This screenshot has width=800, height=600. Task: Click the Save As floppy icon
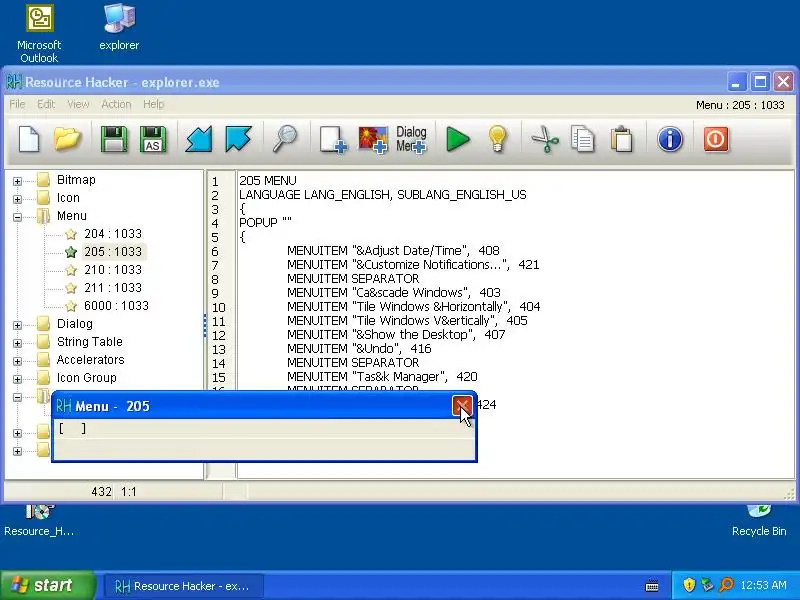pos(153,139)
